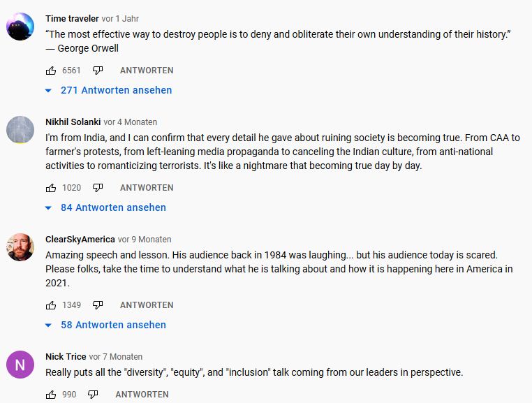The width and height of the screenshot is (532, 403).
Task: Reply to Nick Trice's comment
Action: click(x=142, y=395)
